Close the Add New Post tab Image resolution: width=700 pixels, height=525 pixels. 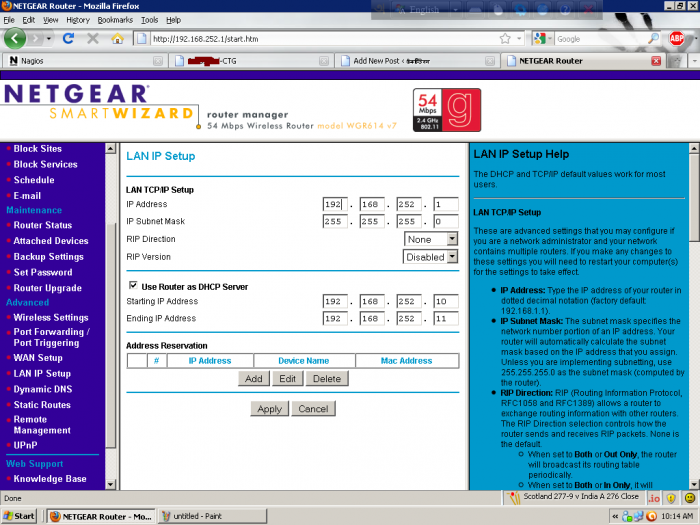tap(490, 61)
